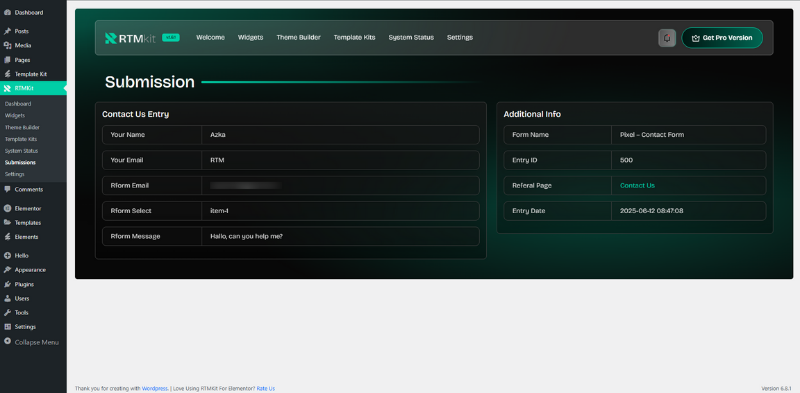Click the item-1 select value

tap(219, 210)
